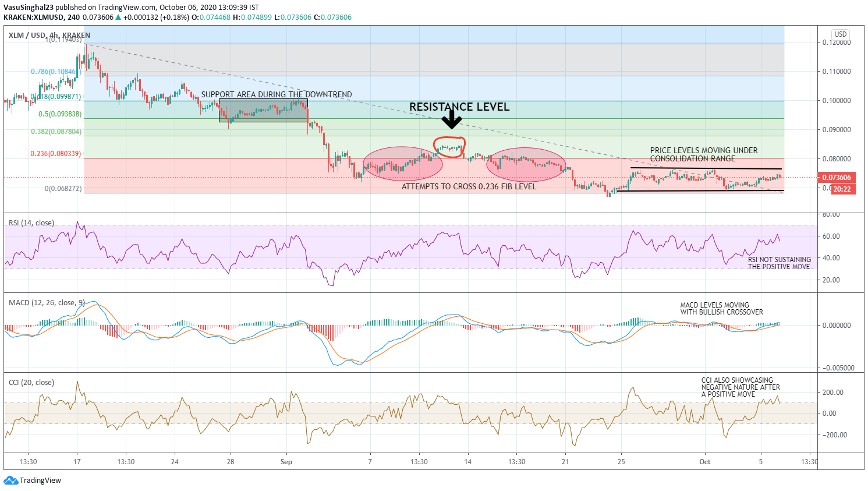Click the 24 date on time axis
Image resolution: width=868 pixels, height=491 pixels.
tap(175, 462)
